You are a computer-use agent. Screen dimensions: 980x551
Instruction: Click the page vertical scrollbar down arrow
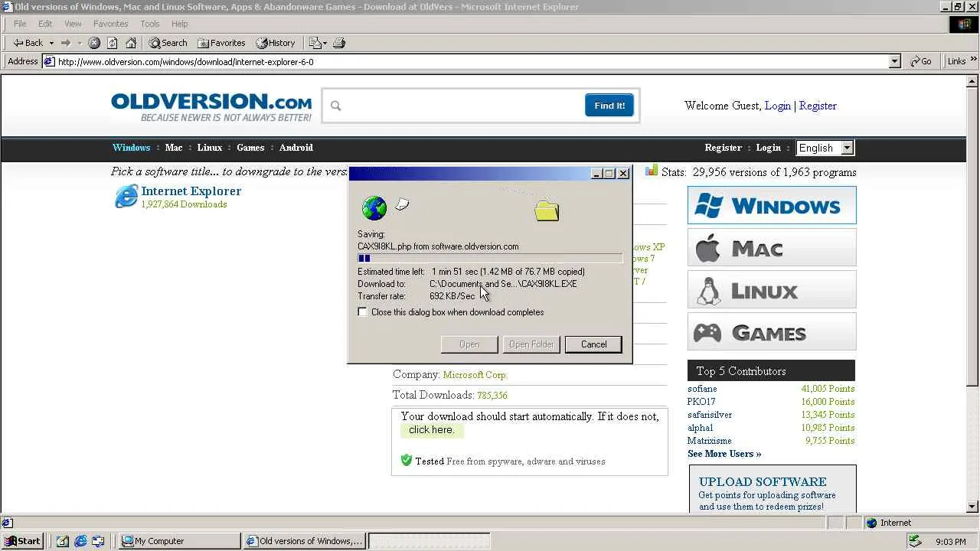[973, 507]
